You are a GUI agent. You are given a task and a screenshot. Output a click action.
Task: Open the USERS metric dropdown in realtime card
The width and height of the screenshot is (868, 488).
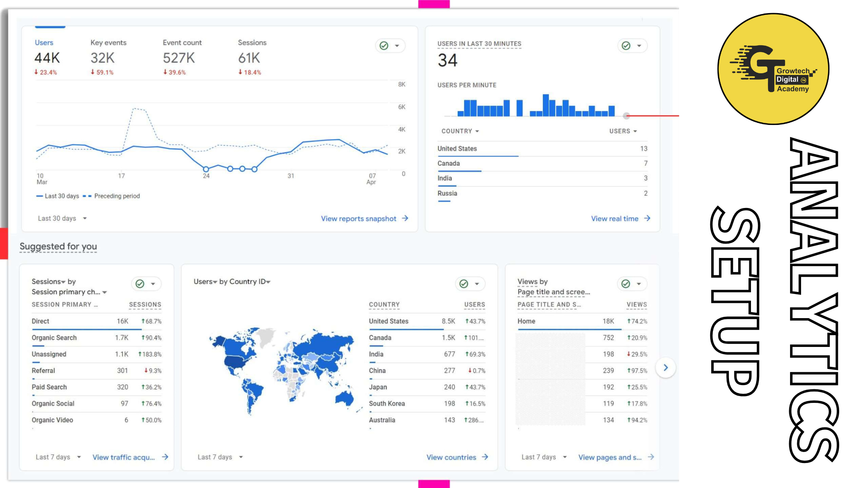point(623,131)
